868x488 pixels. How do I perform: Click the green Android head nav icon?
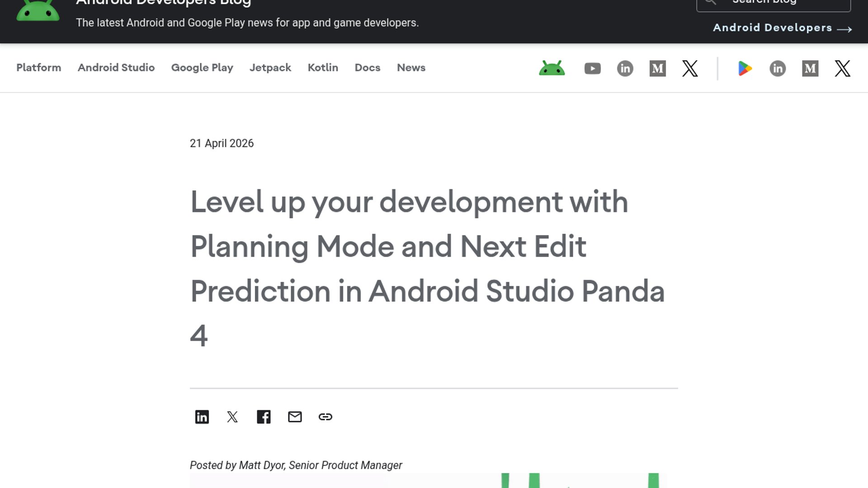pyautogui.click(x=552, y=68)
